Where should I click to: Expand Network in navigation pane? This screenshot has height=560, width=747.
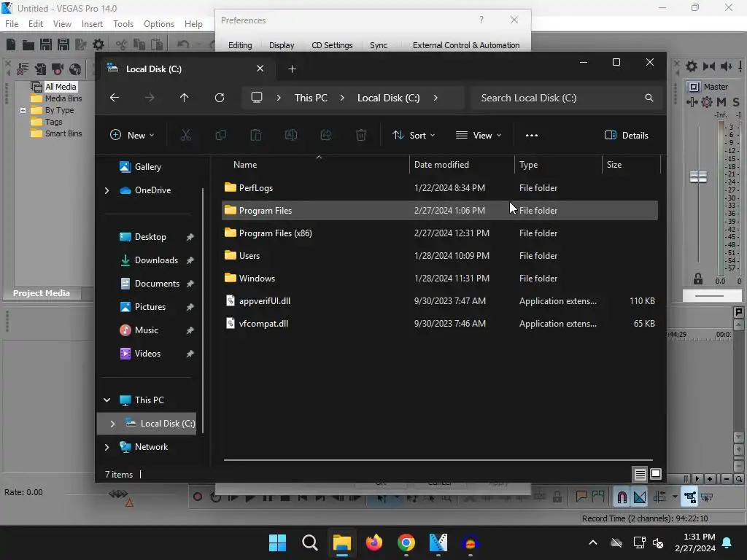coord(107,447)
